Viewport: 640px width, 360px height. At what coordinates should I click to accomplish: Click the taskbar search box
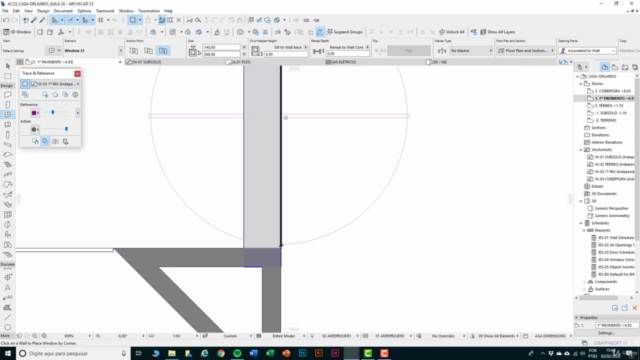[73, 353]
